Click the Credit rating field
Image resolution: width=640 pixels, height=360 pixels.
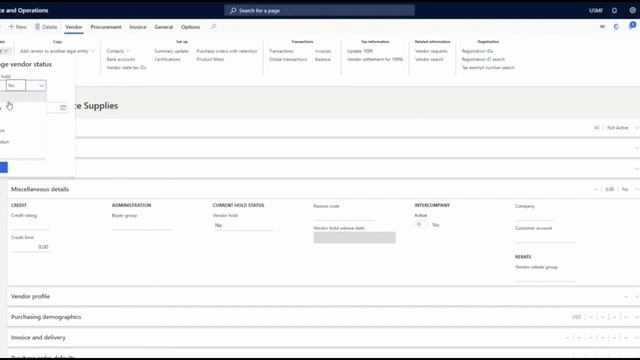pyautogui.click(x=31, y=225)
